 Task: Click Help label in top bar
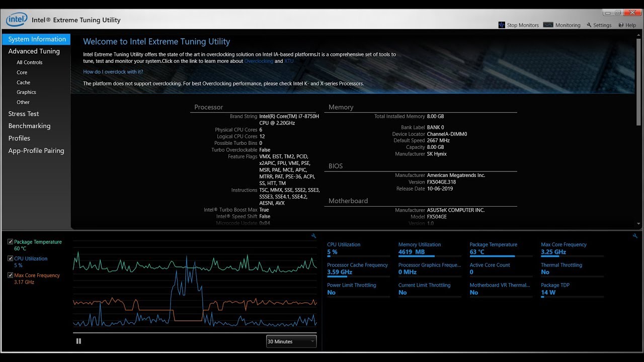click(631, 25)
